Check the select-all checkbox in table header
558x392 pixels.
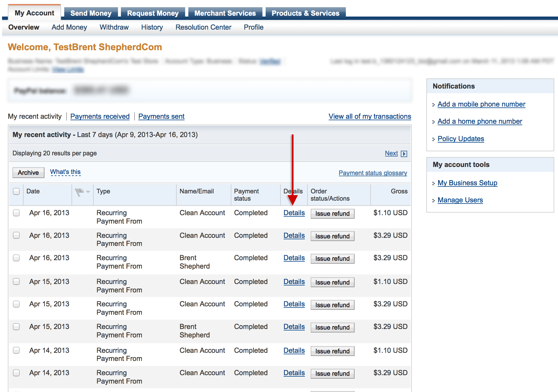coord(16,191)
